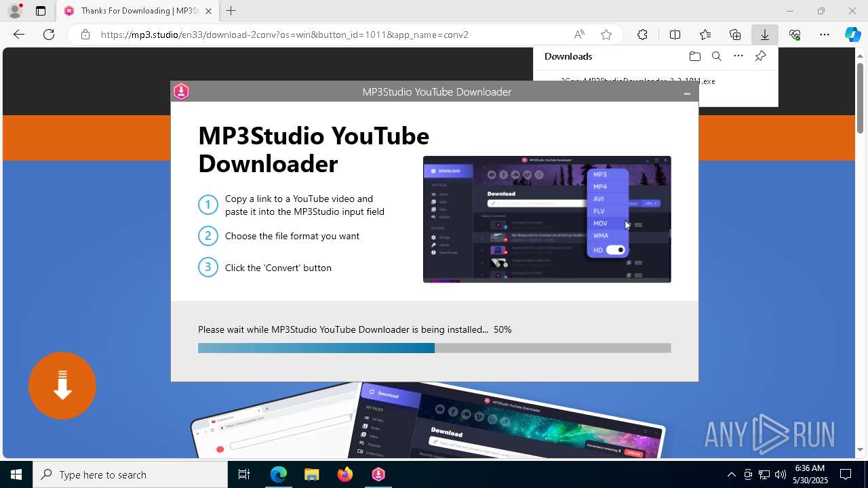Open the volume control in tray
The image size is (868, 488).
pos(781,474)
